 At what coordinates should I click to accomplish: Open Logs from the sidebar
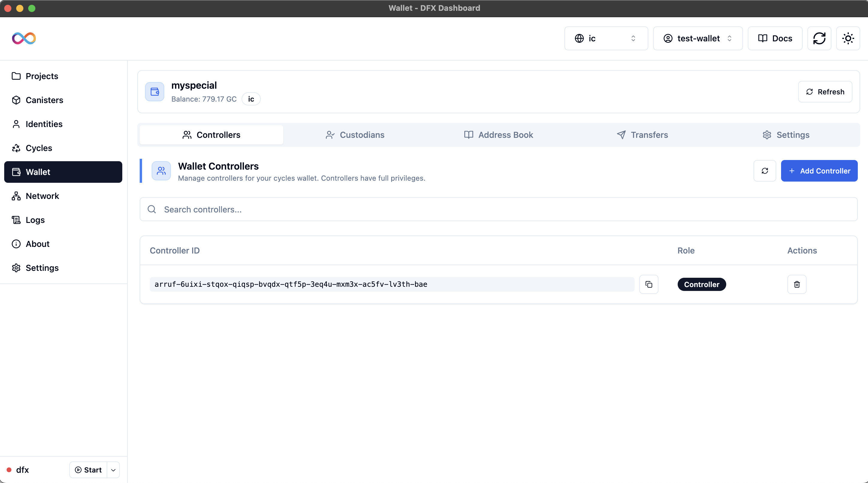coord(35,220)
